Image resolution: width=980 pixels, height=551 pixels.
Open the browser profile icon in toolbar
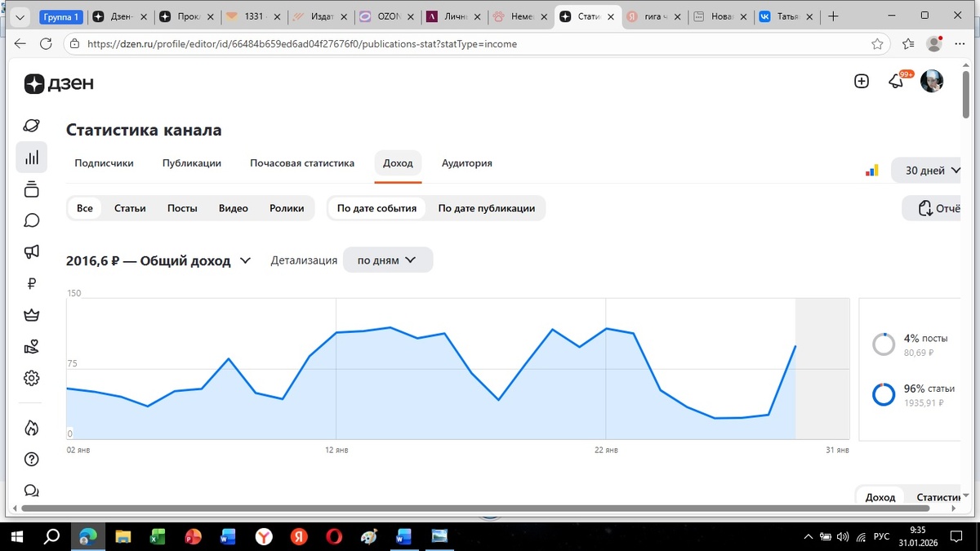(935, 44)
